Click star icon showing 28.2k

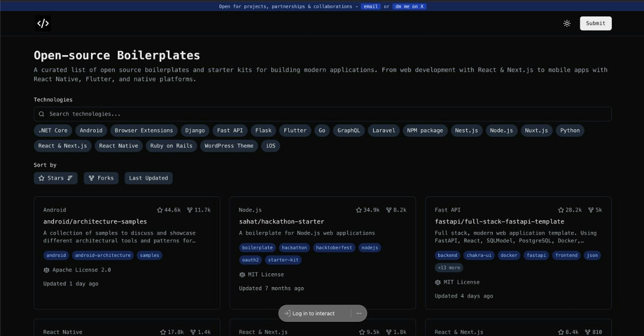point(561,210)
